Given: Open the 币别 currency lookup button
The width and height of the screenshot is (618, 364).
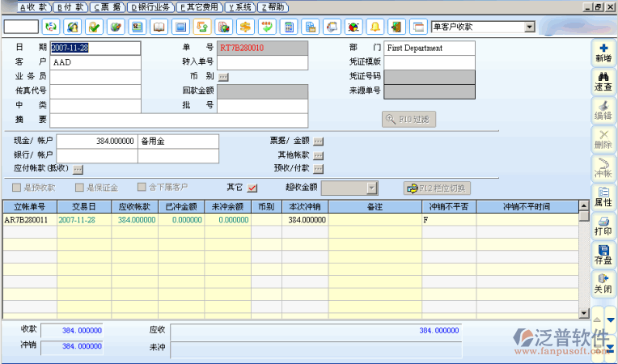Looking at the screenshot, I should pos(223,77).
